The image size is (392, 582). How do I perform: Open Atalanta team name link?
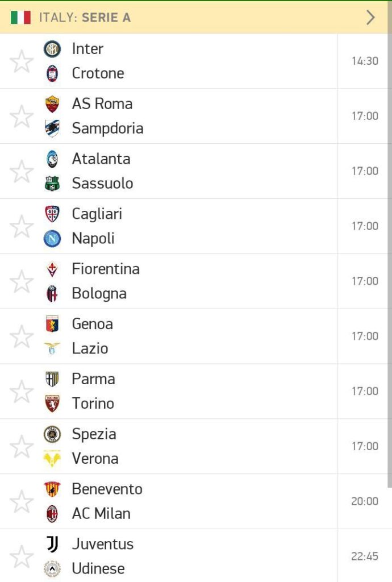[x=101, y=159]
